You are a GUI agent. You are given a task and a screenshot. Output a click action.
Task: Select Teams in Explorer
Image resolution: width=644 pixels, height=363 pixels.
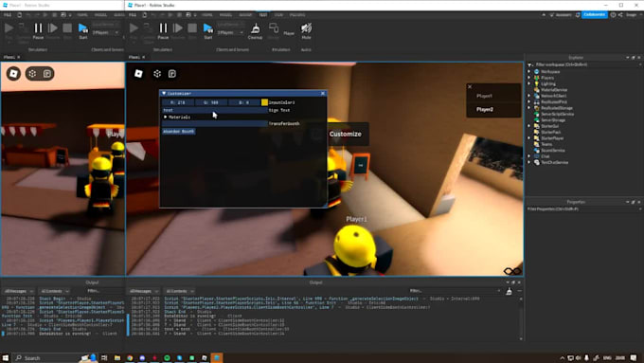(546, 144)
